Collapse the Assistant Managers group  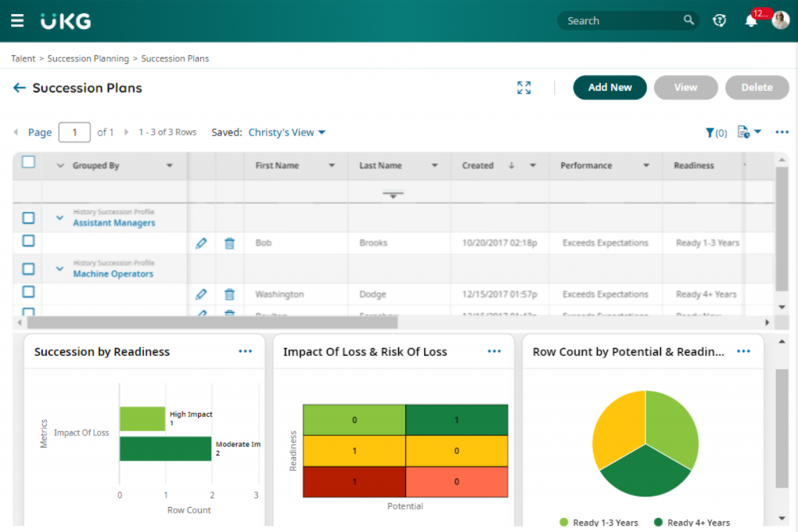coord(59,217)
